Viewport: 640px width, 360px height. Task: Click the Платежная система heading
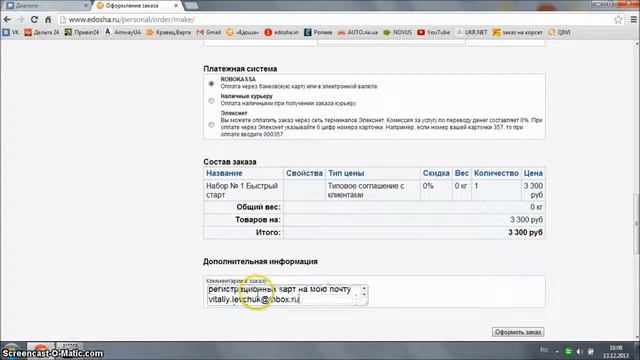pyautogui.click(x=240, y=69)
